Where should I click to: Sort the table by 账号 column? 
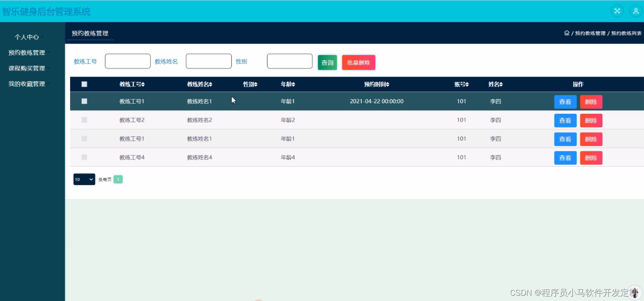(x=461, y=84)
